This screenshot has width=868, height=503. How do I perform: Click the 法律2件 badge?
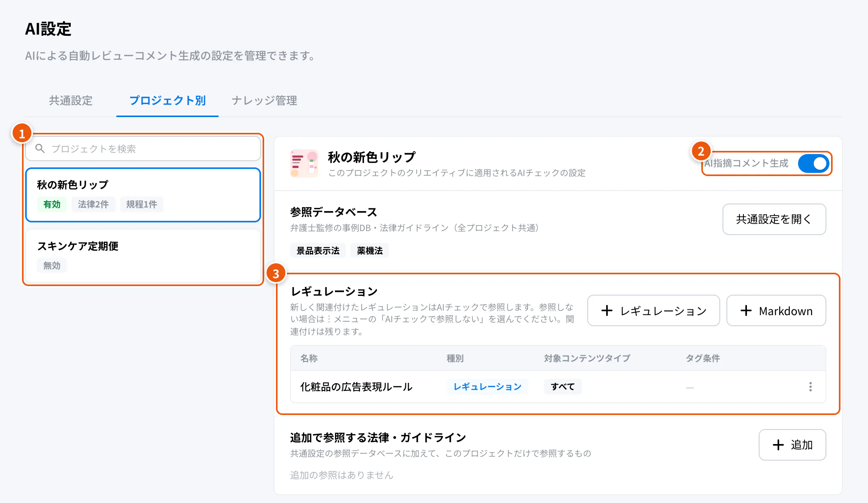click(93, 204)
